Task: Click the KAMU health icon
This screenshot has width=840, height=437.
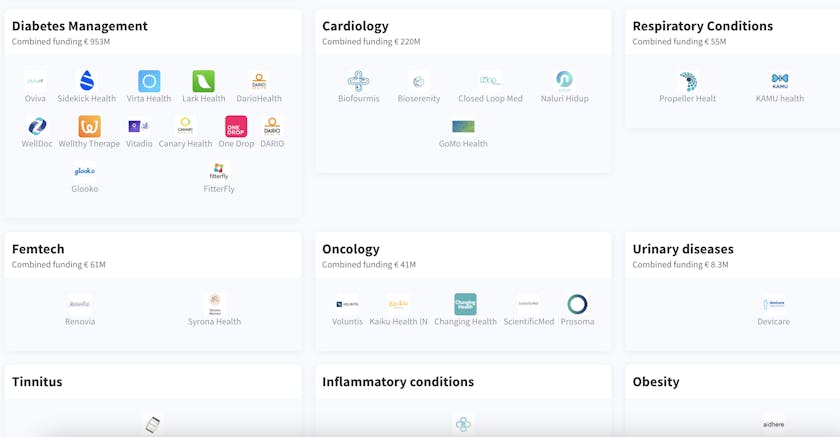Action: [x=780, y=81]
